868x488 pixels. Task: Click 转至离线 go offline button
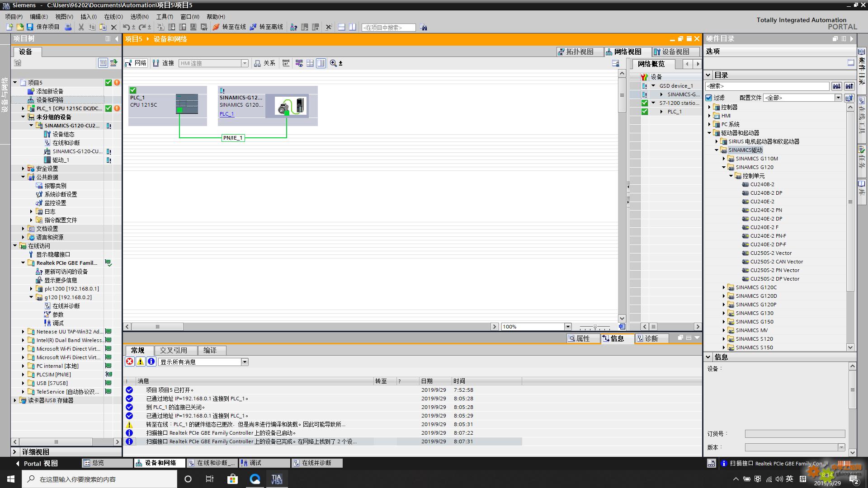click(x=266, y=27)
